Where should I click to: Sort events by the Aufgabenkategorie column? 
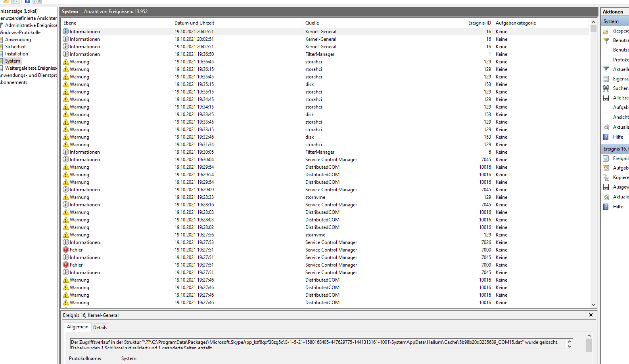[542, 23]
